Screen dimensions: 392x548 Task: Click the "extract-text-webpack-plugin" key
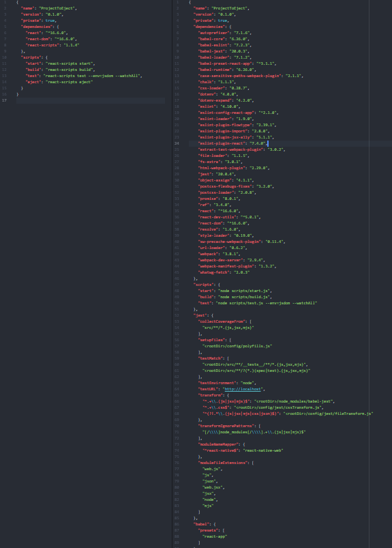coord(230,149)
